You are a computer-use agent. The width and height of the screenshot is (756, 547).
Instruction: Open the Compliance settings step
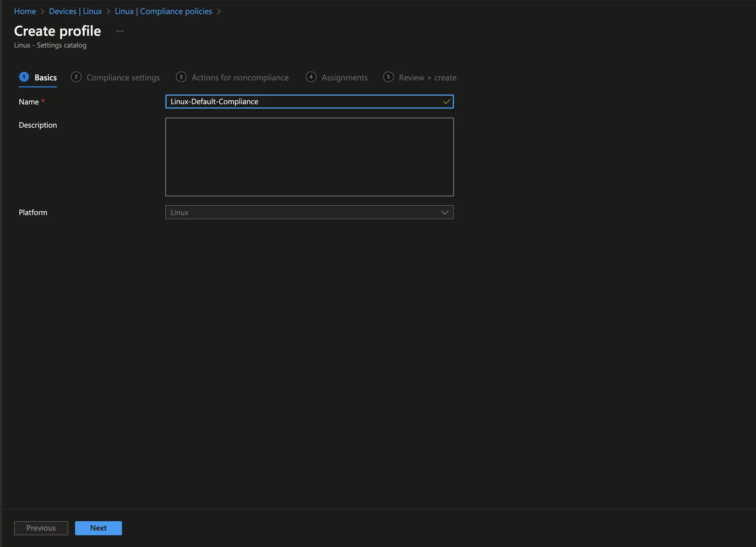[115, 77]
